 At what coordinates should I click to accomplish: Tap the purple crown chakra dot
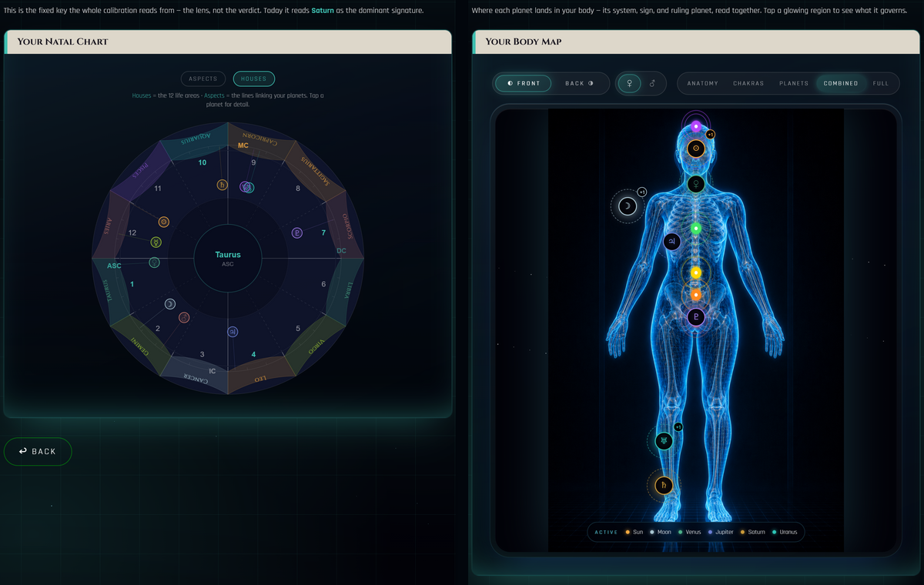696,127
